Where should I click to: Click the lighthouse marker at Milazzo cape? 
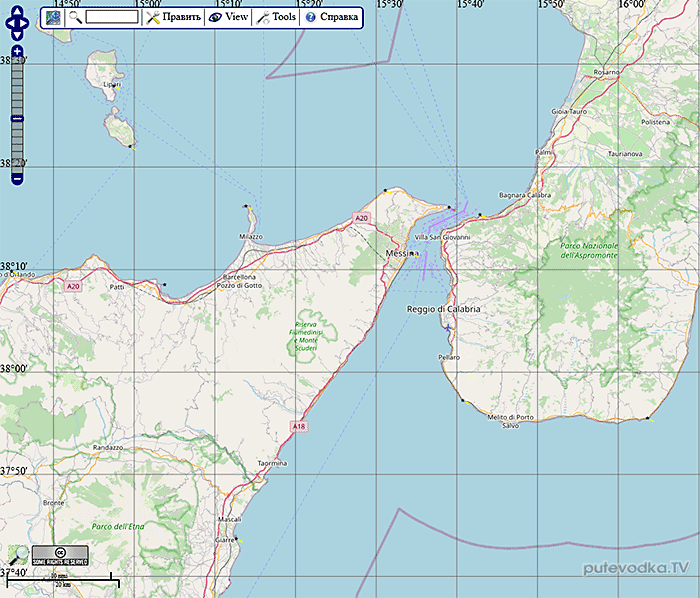pos(246,206)
